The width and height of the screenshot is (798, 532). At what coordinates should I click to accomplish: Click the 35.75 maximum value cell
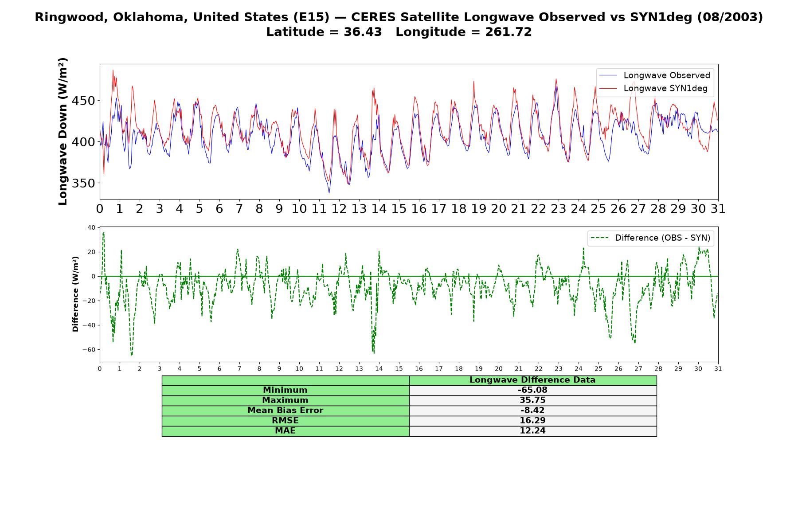coord(532,400)
